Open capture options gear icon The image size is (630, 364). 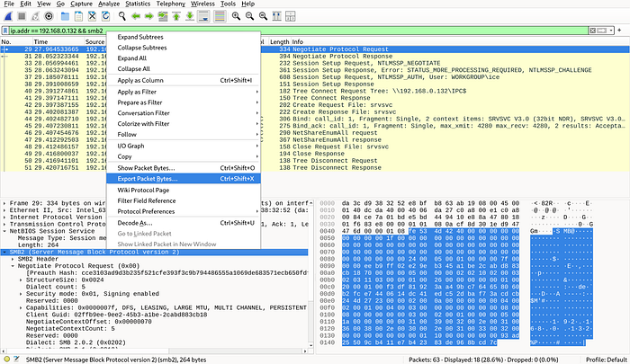pyautogui.click(x=49, y=16)
